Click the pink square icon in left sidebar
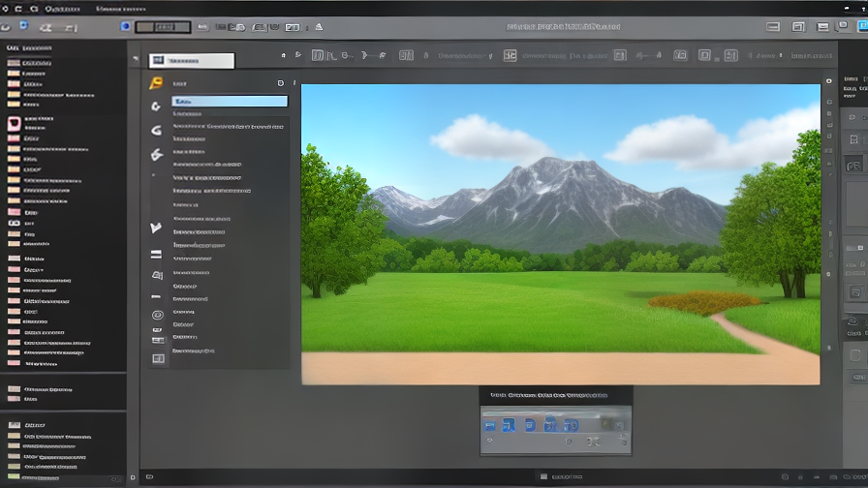This screenshot has width=868, height=488. pos(14,123)
